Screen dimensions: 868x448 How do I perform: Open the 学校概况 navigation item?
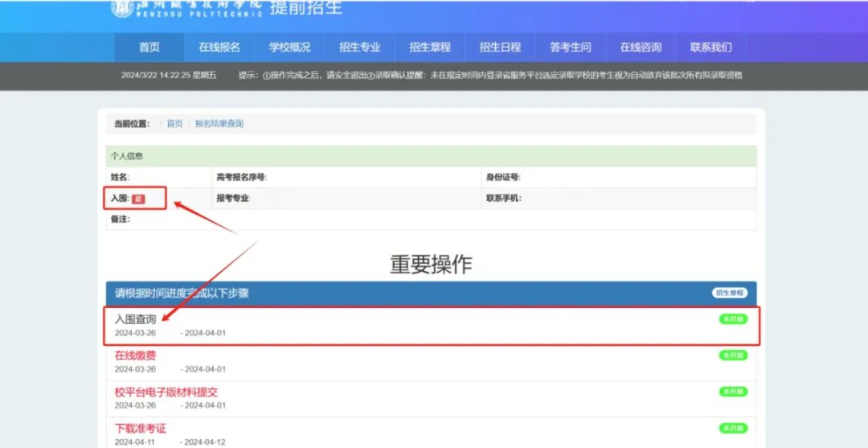tap(289, 47)
